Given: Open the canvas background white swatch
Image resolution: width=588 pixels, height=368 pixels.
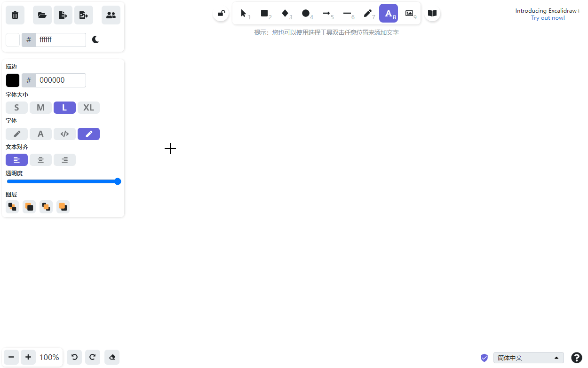Looking at the screenshot, I should pyautogui.click(x=13, y=40).
